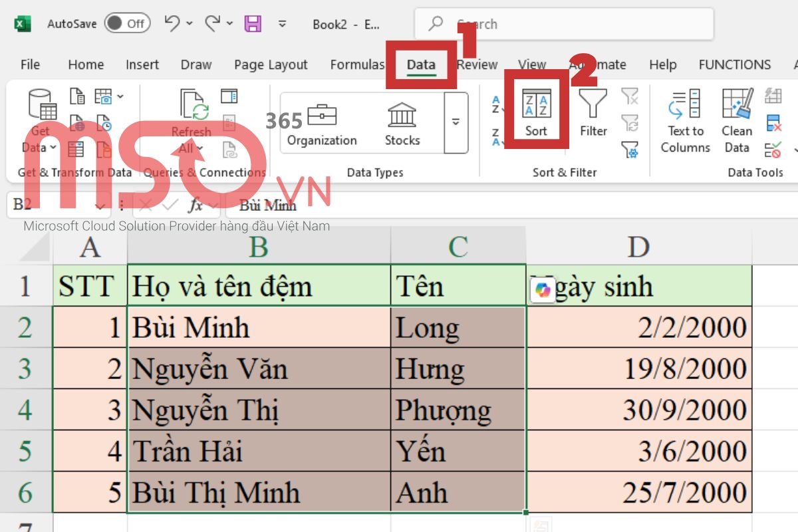This screenshot has height=532, width=798.
Task: Open the Formulas tab
Action: [x=358, y=65]
